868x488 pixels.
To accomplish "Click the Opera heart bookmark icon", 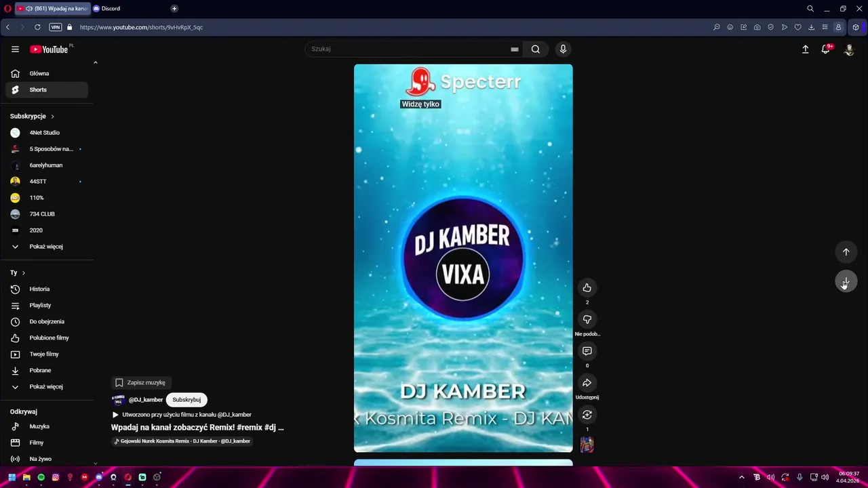I will (797, 27).
